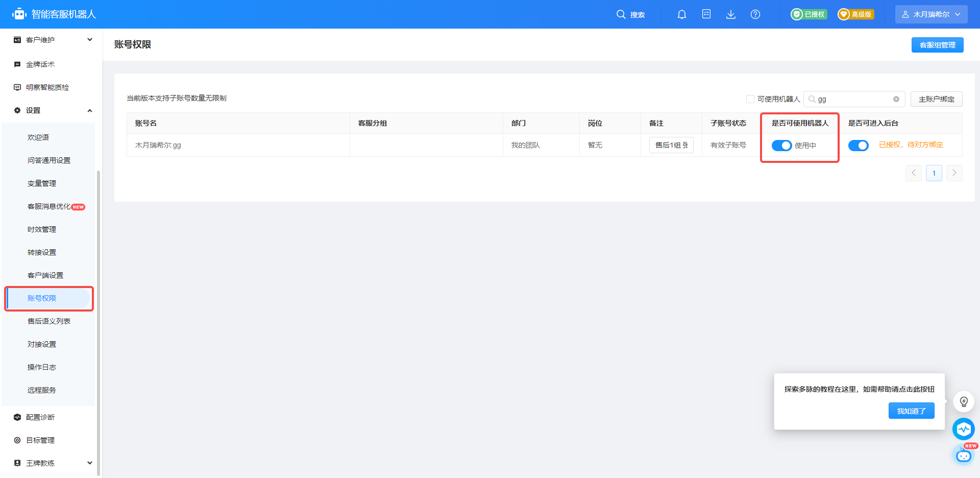The width and height of the screenshot is (980, 478).
Task: Click the 金牌话术 sidebar icon
Action: click(17, 64)
